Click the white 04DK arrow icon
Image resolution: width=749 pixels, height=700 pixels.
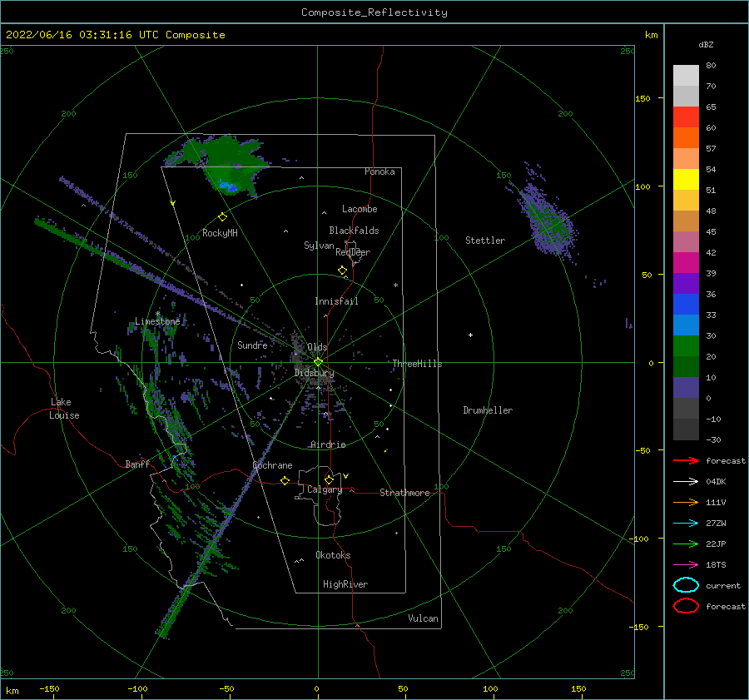tap(686, 481)
